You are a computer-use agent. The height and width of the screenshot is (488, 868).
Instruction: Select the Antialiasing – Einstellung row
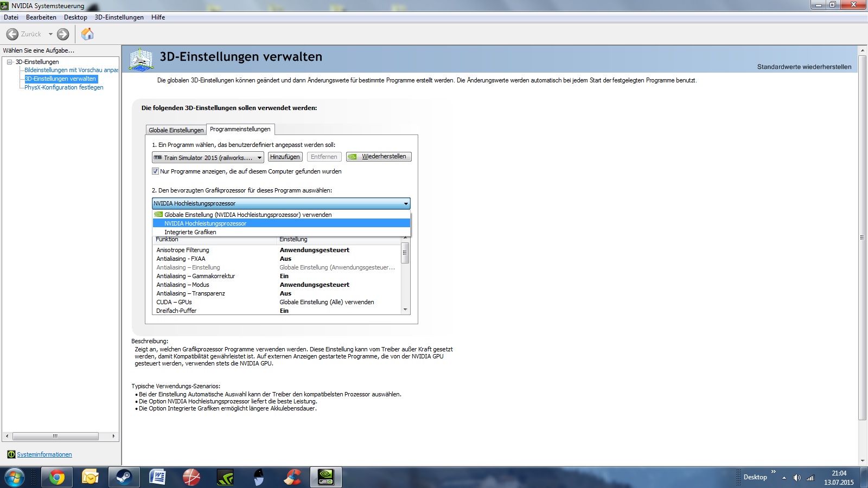click(x=277, y=267)
